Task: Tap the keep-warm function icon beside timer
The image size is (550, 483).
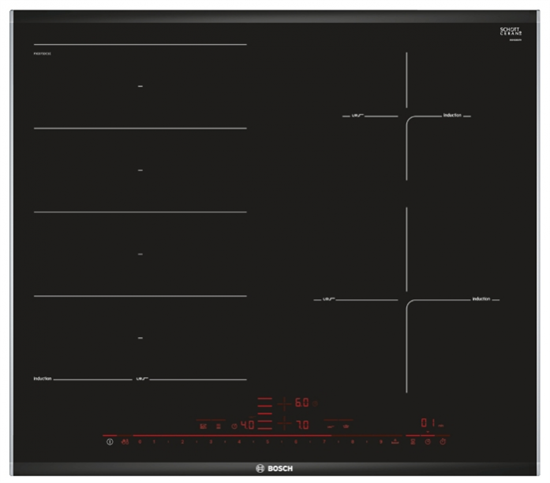Action: click(412, 442)
